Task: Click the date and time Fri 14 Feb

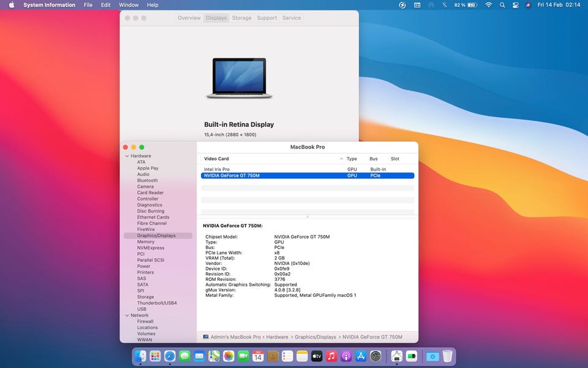Action: (559, 5)
